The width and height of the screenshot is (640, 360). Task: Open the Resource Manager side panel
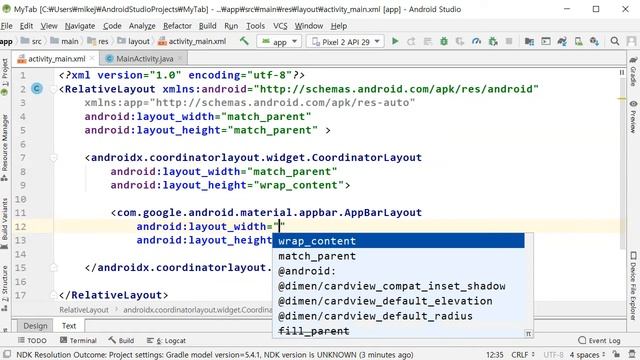(x=4, y=147)
